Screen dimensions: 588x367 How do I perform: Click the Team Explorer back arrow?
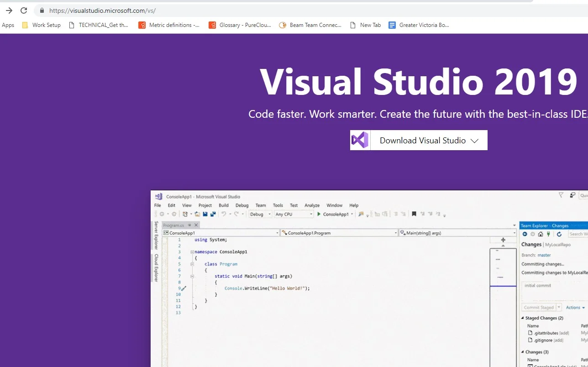click(525, 234)
